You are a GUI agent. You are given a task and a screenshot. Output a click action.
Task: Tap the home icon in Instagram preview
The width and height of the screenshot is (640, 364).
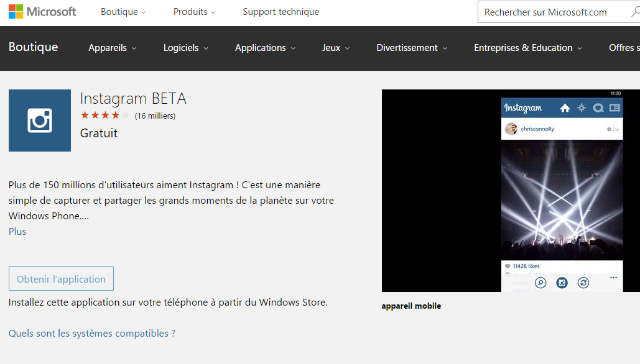point(565,108)
